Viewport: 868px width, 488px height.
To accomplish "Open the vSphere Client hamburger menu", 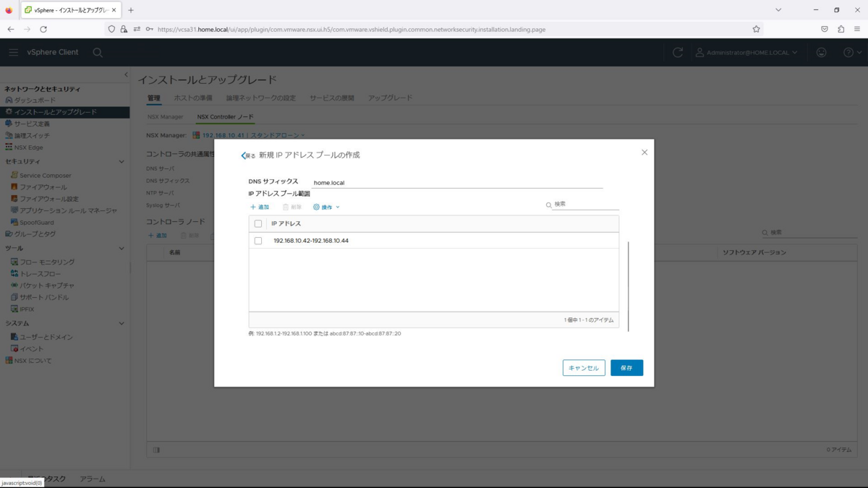I will tap(13, 52).
